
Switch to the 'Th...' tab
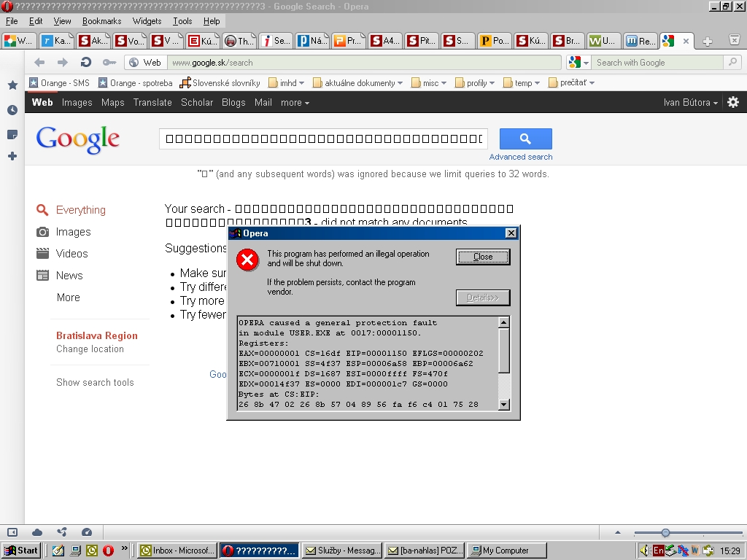coord(239,41)
